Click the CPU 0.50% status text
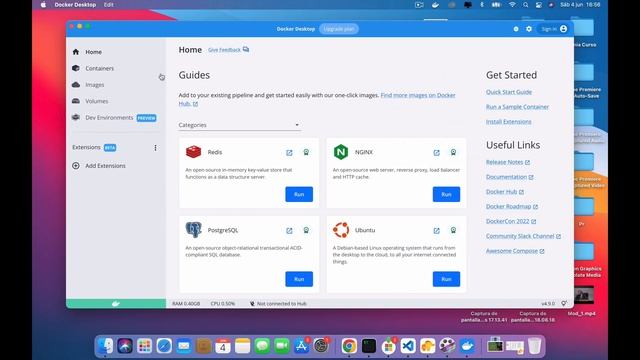The image size is (640, 360). pyautogui.click(x=223, y=304)
